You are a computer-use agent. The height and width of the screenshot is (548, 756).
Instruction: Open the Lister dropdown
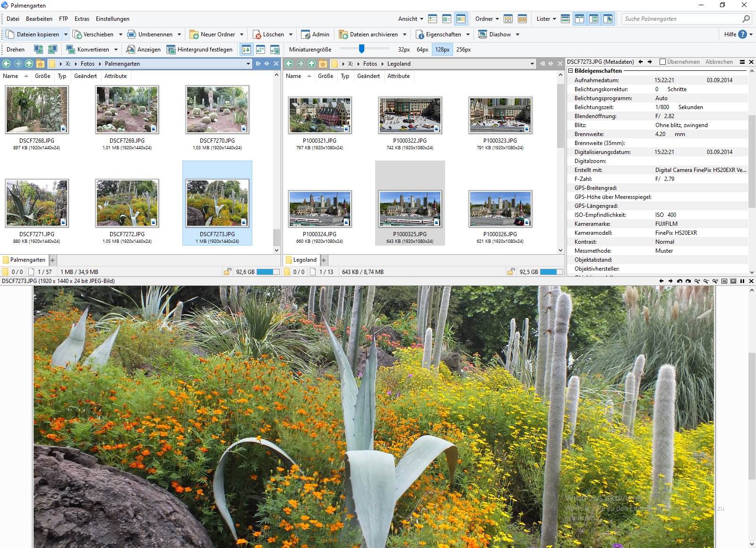[x=546, y=19]
